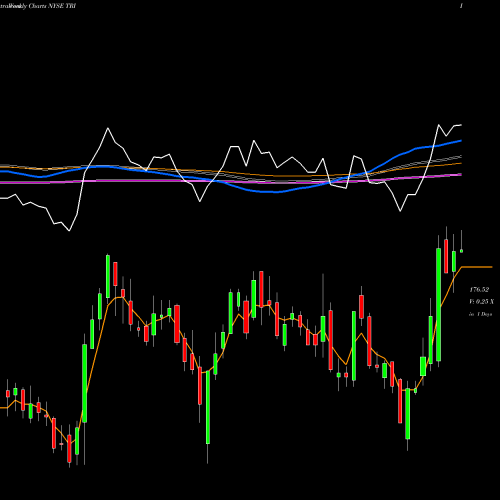Click the price value "176.52"

tap(479, 290)
